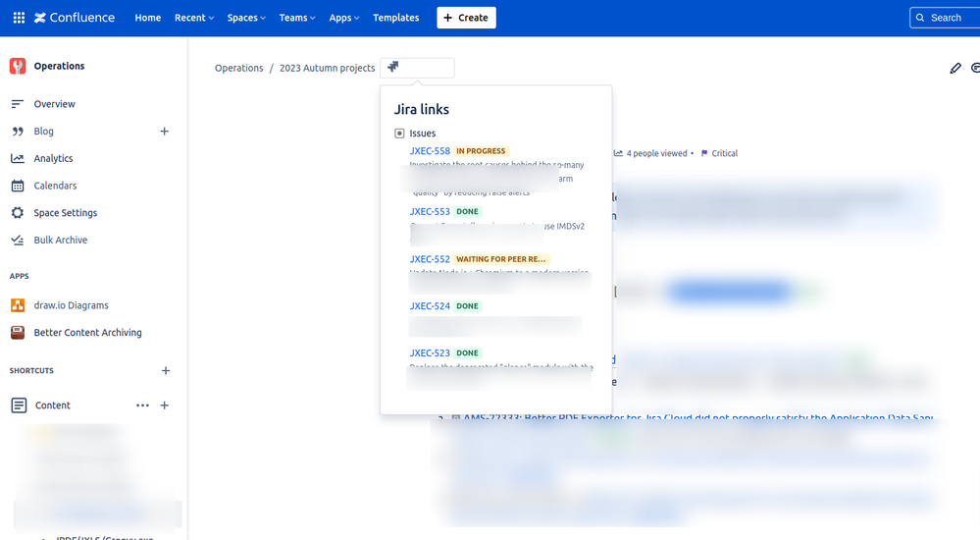Open Bulk Archive
Image resolution: width=980 pixels, height=540 pixels.
click(x=61, y=240)
